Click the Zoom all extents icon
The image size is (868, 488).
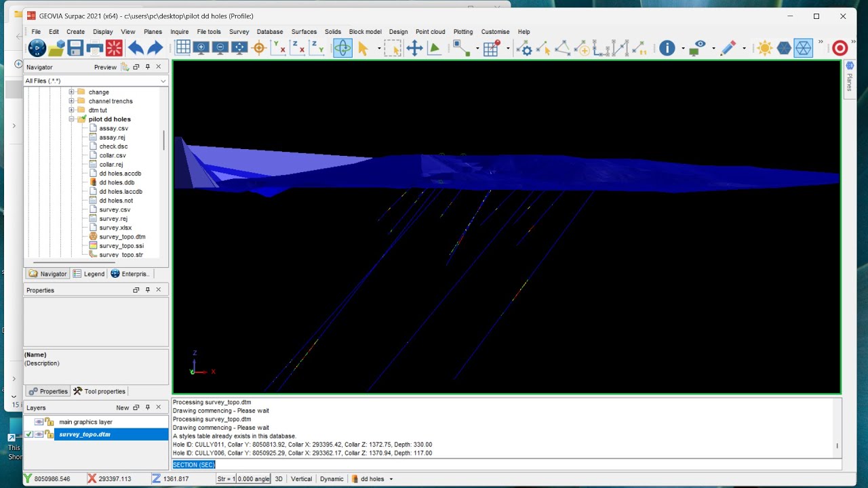(239, 48)
